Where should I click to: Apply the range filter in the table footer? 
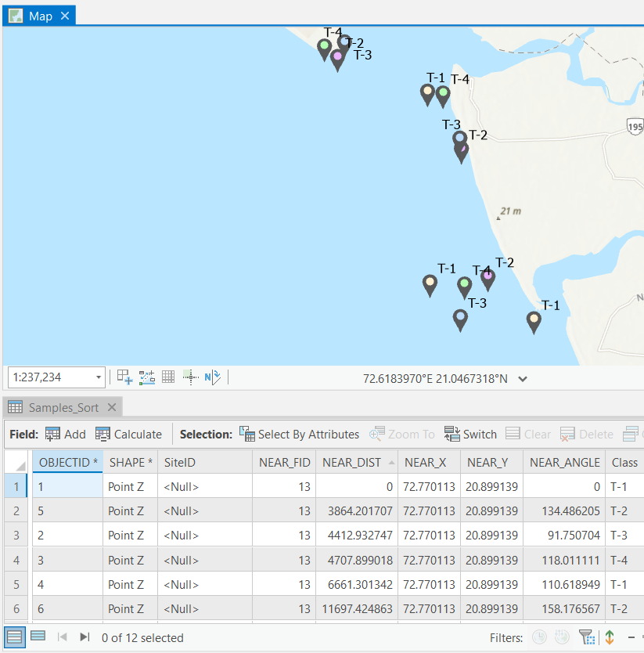click(x=561, y=636)
